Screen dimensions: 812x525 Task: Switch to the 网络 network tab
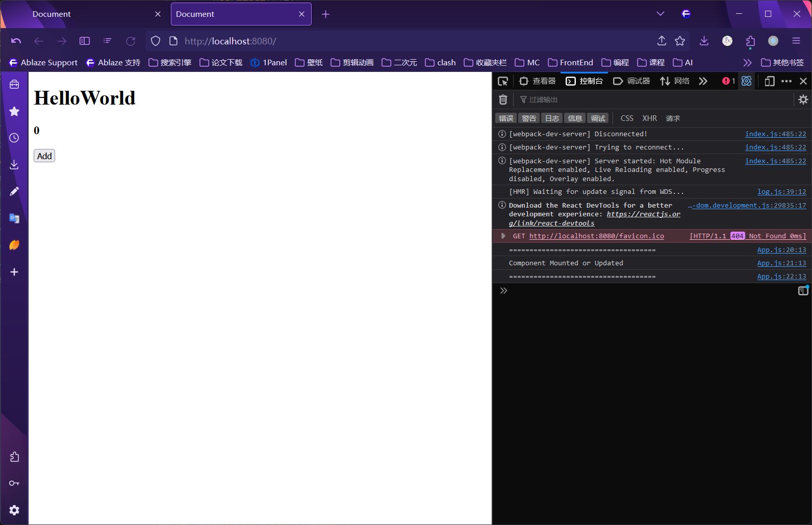point(675,81)
